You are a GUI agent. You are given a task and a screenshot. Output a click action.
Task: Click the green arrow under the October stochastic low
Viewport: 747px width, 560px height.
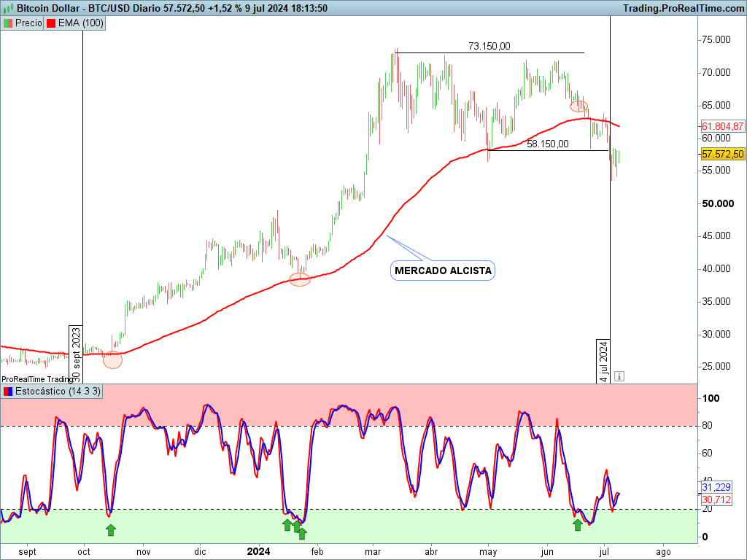coord(111,530)
